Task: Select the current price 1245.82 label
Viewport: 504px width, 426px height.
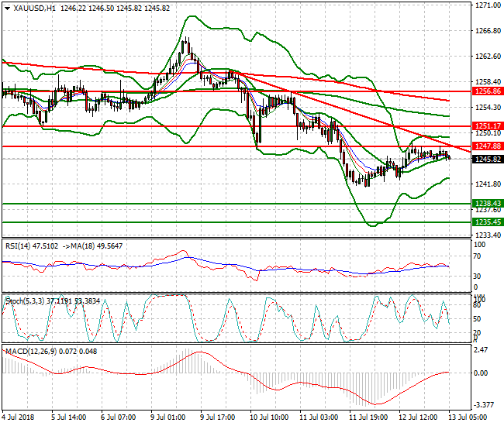Action: click(486, 159)
